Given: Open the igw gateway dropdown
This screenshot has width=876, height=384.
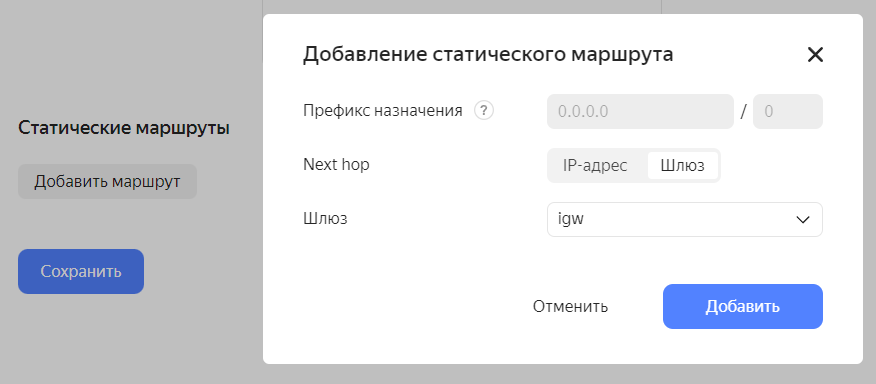Looking at the screenshot, I should click(684, 220).
